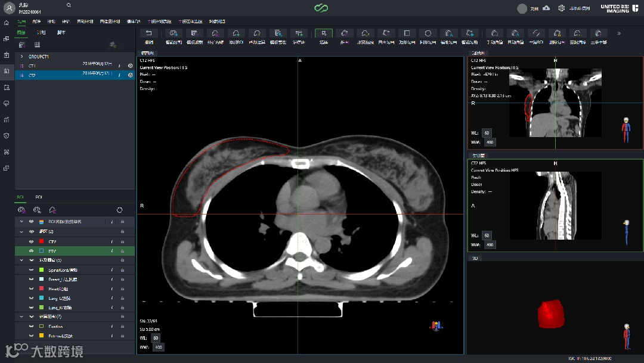Viewport: 644px width, 363px height.
Task: Click the WW value field in axial view
Action: click(159, 348)
